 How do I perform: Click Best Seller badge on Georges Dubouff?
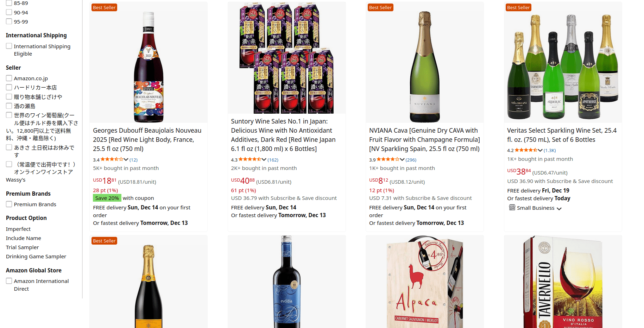click(104, 7)
